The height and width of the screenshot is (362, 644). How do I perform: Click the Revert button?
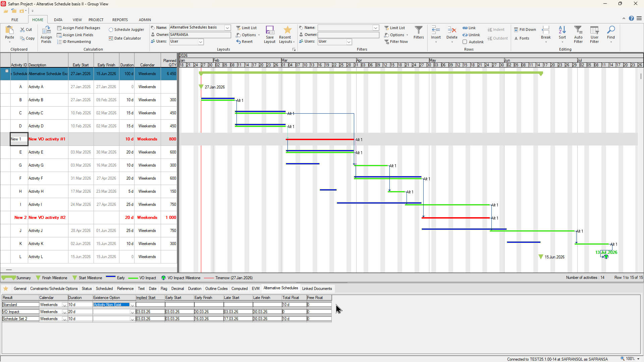tap(245, 42)
